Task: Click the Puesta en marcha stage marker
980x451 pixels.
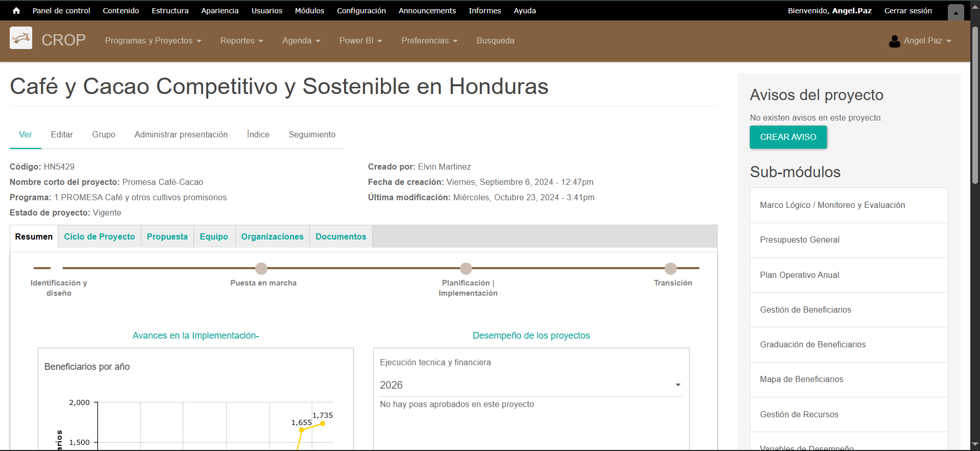Action: click(261, 268)
